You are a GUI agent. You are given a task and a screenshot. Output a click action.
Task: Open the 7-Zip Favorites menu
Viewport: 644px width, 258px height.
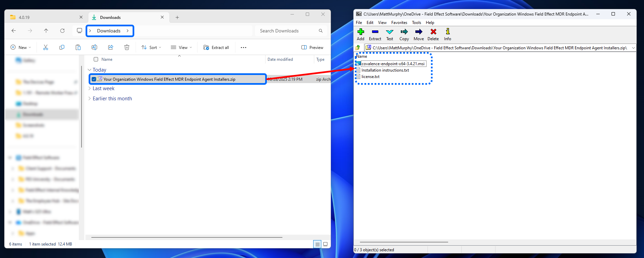[399, 23]
